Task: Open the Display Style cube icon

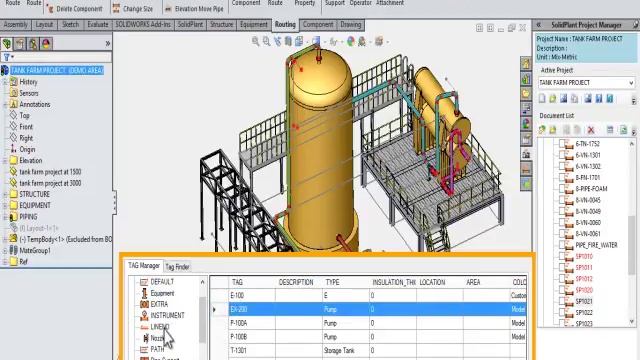Action: tap(316, 41)
